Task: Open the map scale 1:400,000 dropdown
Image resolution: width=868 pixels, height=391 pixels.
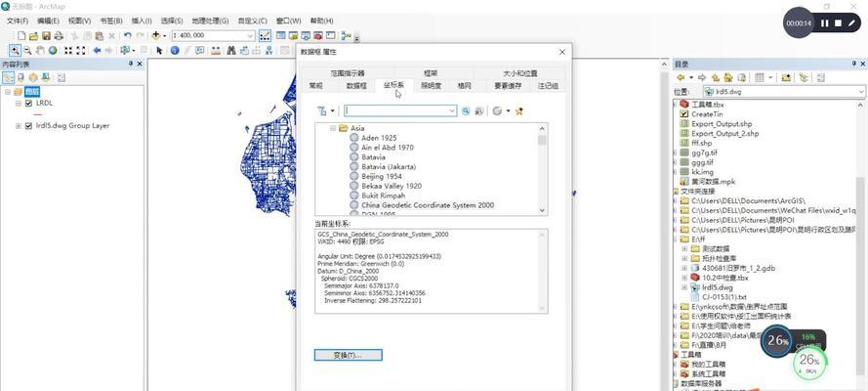Action: (x=250, y=35)
